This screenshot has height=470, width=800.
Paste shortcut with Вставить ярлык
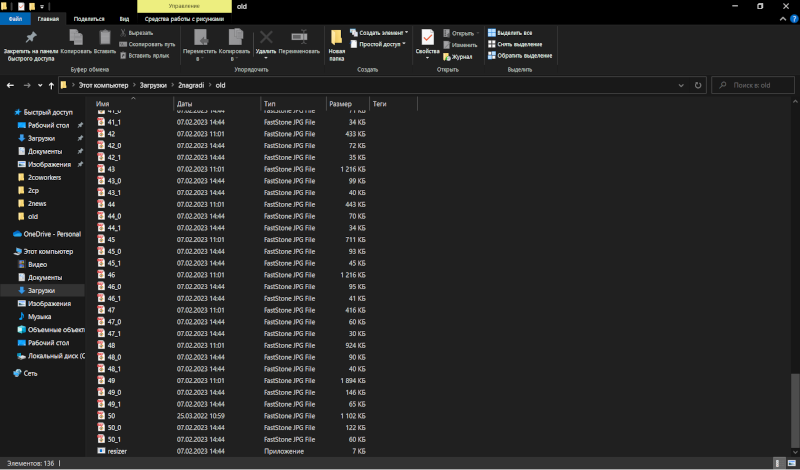144,56
